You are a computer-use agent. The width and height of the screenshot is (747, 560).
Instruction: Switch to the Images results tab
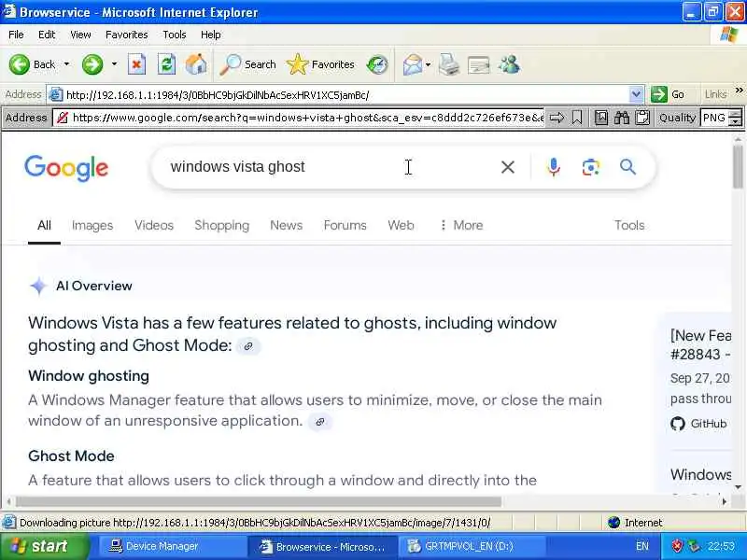point(92,225)
